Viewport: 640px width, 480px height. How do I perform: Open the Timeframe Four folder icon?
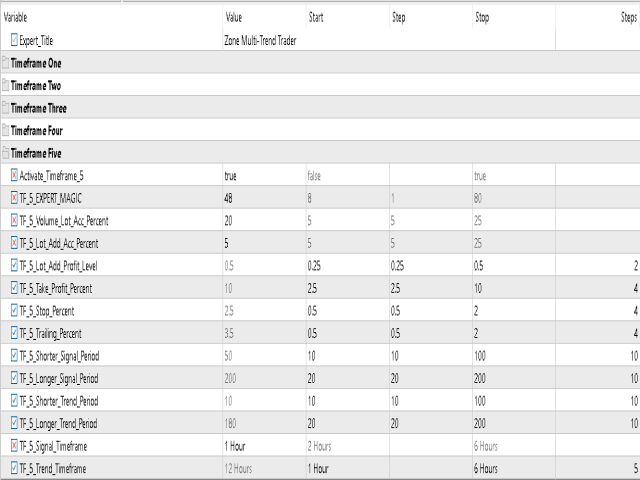coord(5,131)
